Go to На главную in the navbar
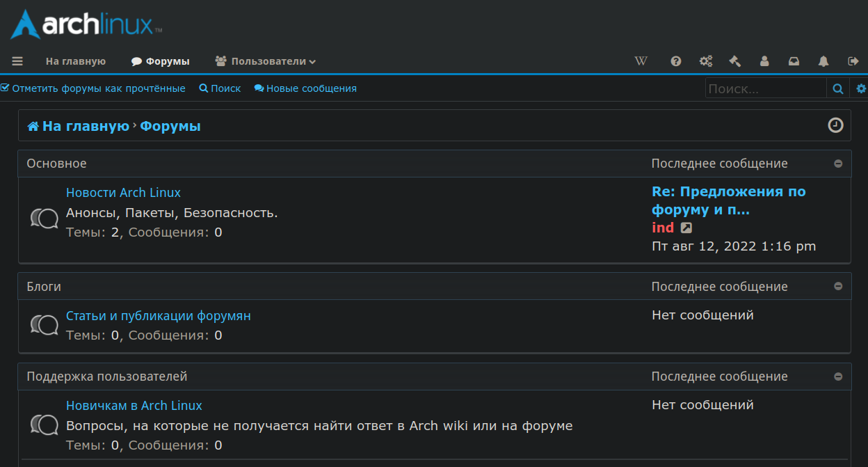This screenshot has width=868, height=467. click(x=76, y=61)
